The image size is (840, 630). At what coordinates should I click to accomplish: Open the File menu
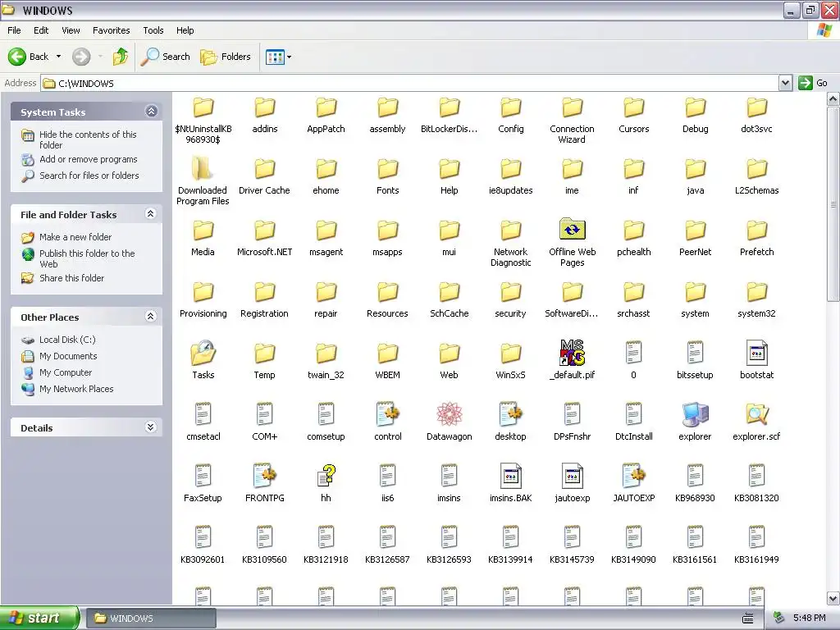pyautogui.click(x=14, y=30)
